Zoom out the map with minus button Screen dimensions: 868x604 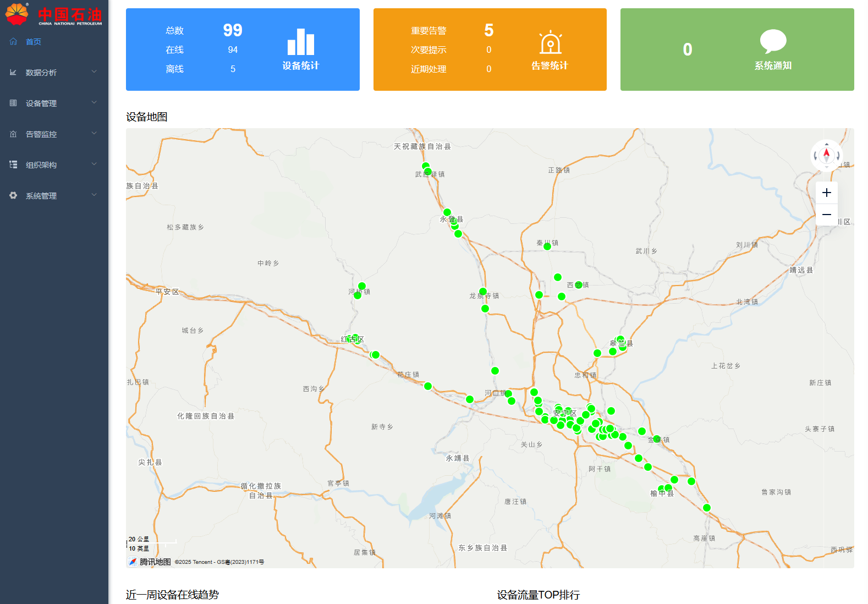pos(826,215)
